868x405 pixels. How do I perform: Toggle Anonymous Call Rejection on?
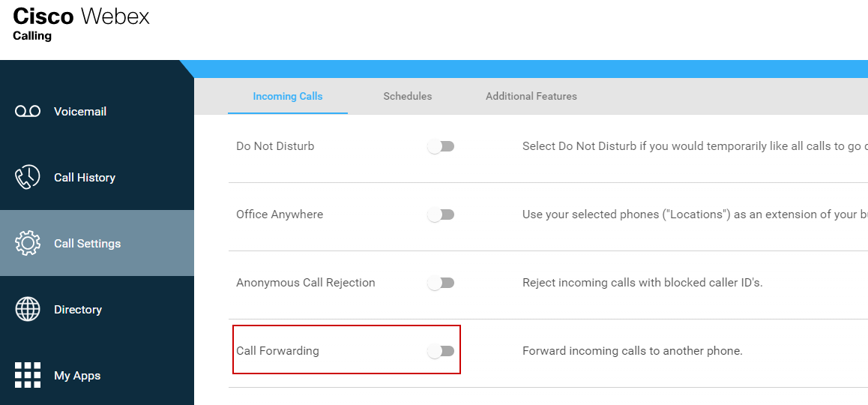point(441,283)
